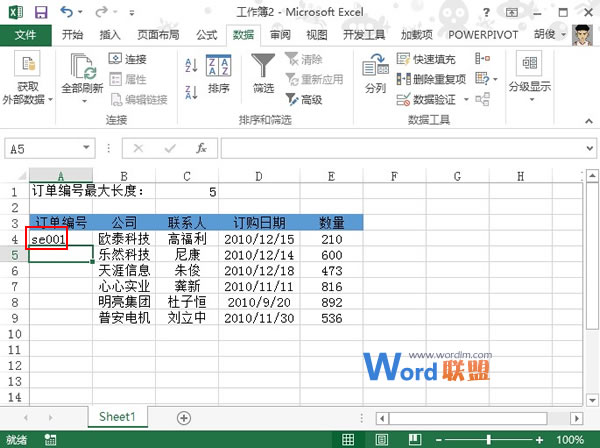
Task: Click the macro record icon in status bar
Action: pos(50,440)
